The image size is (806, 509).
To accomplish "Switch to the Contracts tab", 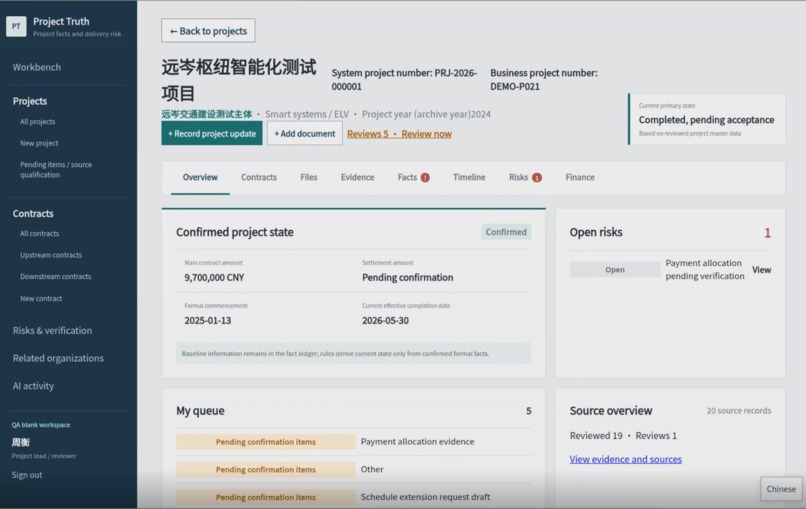I will (x=259, y=177).
